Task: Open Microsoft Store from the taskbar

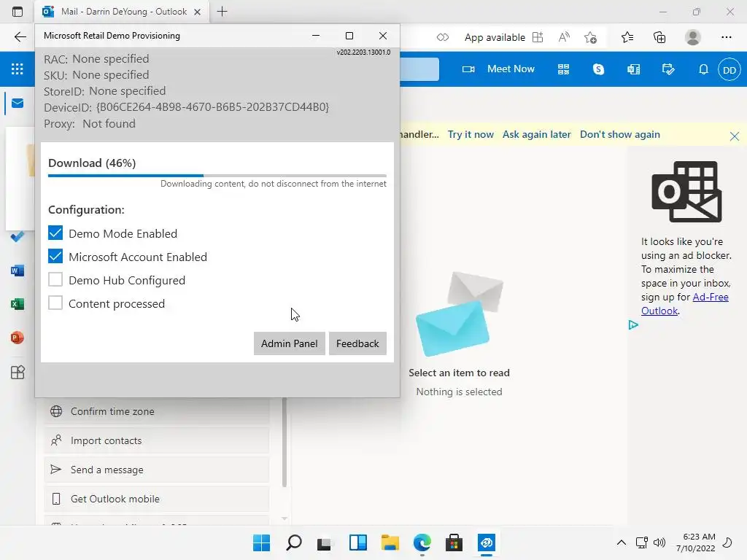Action: [454, 542]
